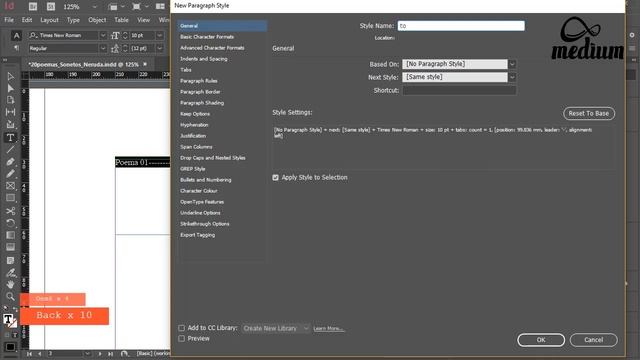Select the Rectangle Frame tool
640x360 pixels.
point(11,186)
